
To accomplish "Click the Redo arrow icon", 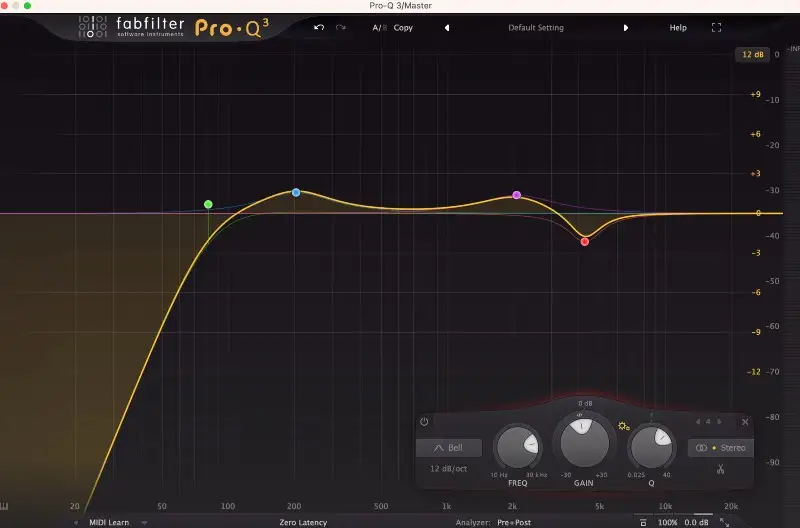I will 341,28.
